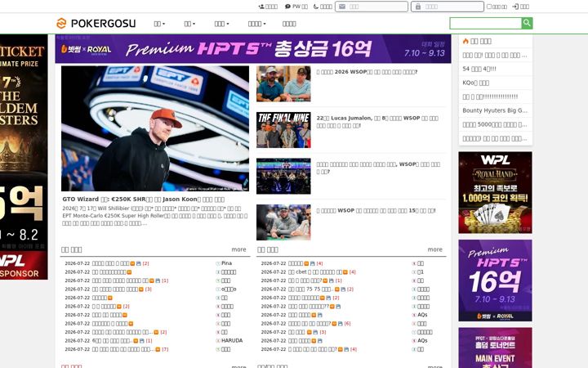Click the level badge icon beside Pina
Screen dimensions: 588x368
[x=218, y=263]
